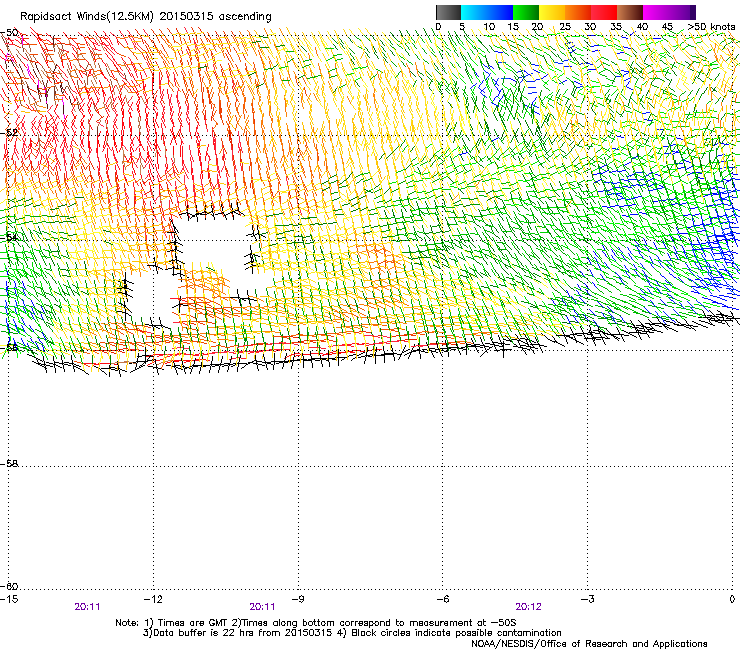This screenshot has height=650, width=740.
Task: Click the -52 latitude axis label
Action: point(9,133)
